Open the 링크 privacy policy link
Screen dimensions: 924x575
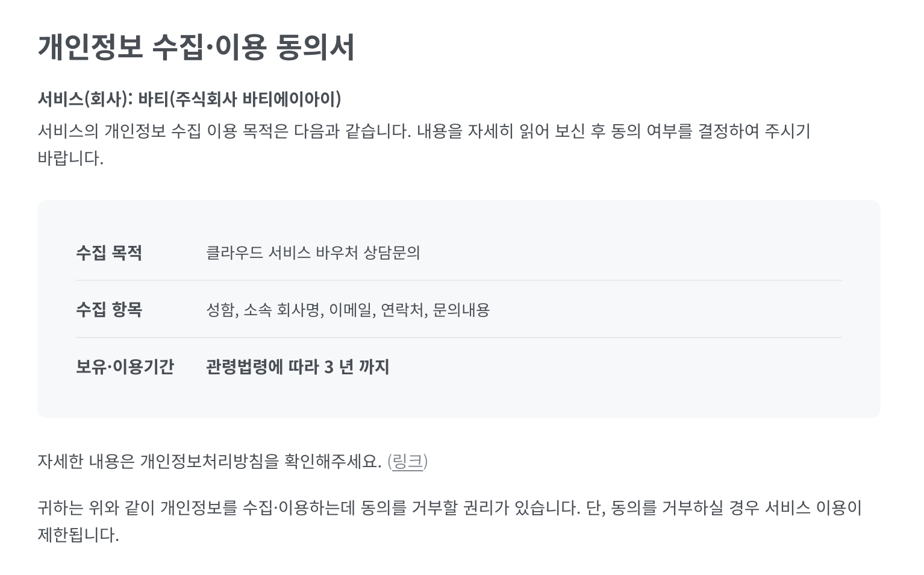[407, 462]
